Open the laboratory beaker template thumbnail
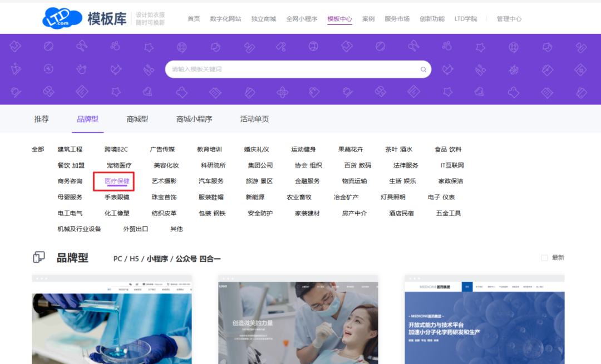Viewport: 601px width, 364px height. 111,320
